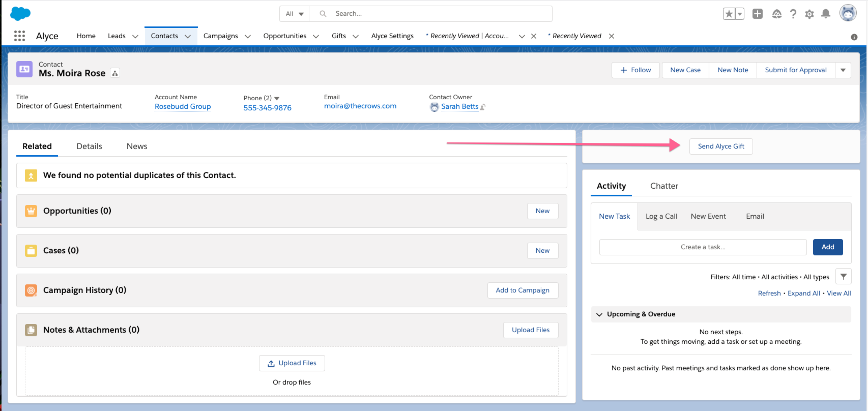Close the second Recently Viewed tab
The height and width of the screenshot is (411, 868).
pyautogui.click(x=612, y=36)
